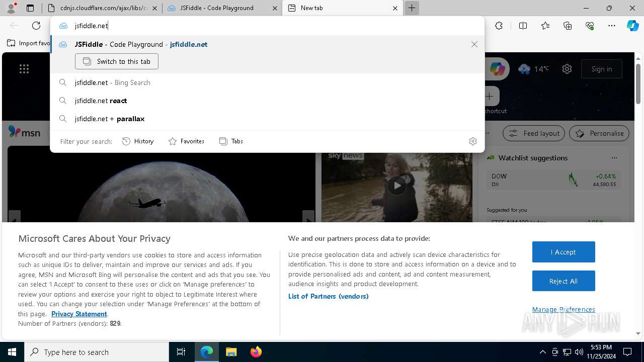Open the app launcher grid icon
Screen dimensions: 644x362
pyautogui.click(x=24, y=69)
